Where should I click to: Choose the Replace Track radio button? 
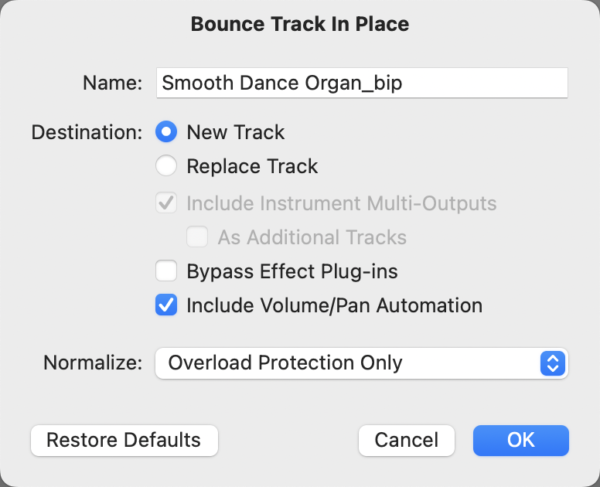pos(167,167)
